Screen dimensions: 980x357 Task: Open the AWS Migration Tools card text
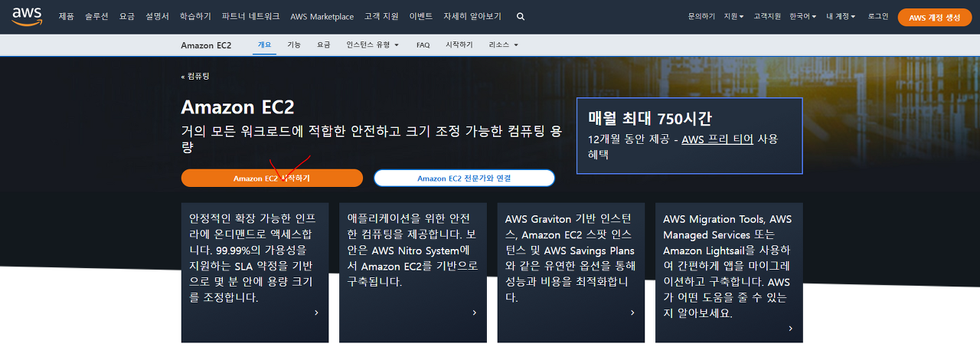(727, 266)
